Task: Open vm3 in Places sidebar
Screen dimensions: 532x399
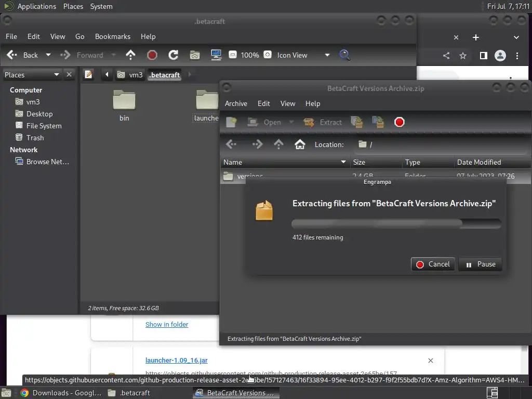Action: pyautogui.click(x=33, y=102)
